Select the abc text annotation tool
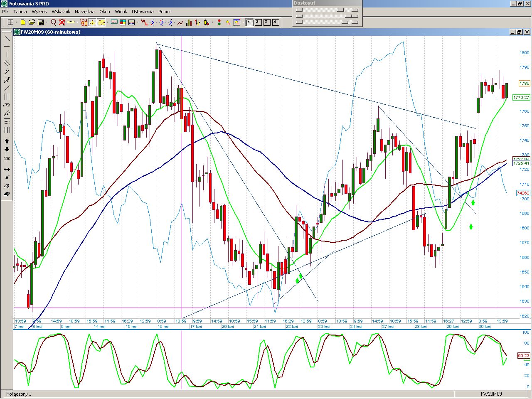532x399 pixels. pyautogui.click(x=7, y=158)
